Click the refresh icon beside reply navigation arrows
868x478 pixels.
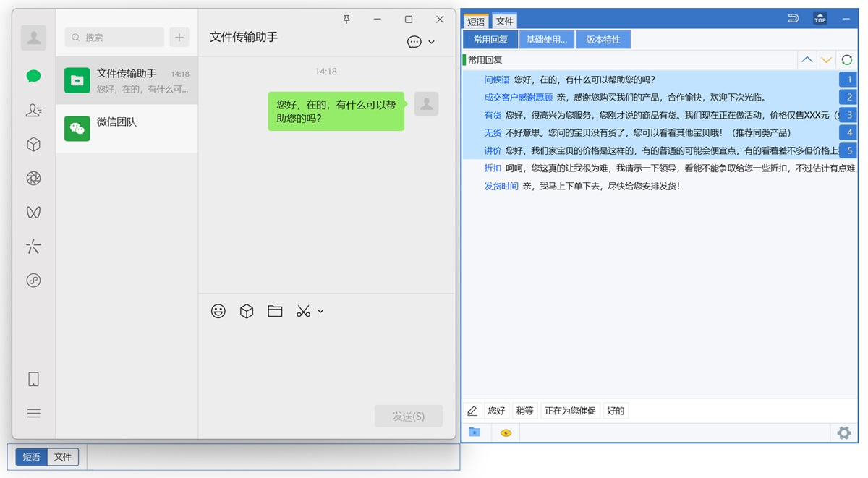845,59
